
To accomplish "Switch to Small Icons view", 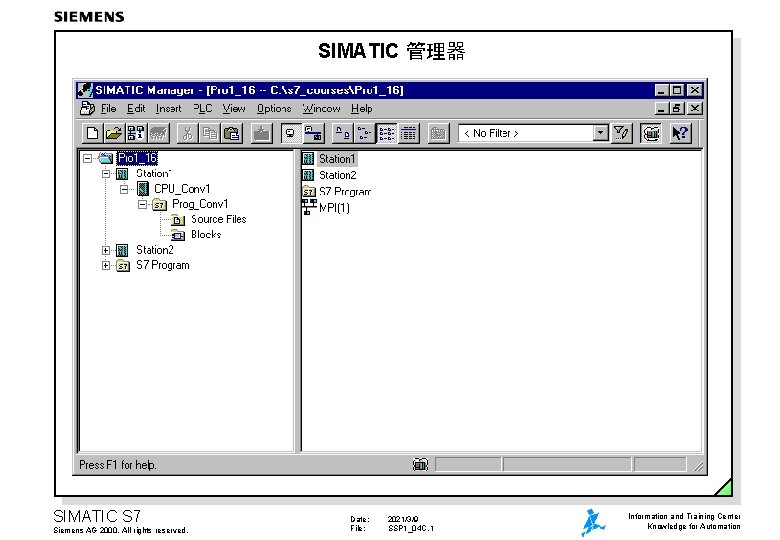I will (365, 133).
